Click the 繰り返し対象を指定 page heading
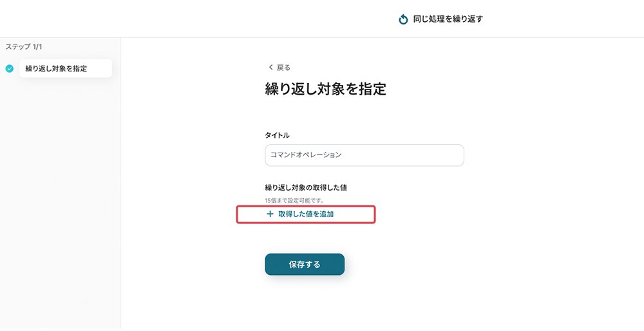 click(x=325, y=89)
